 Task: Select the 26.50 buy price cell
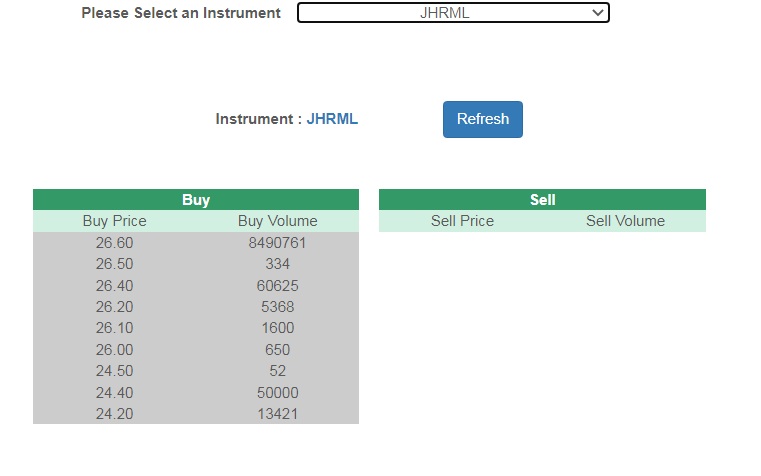point(114,264)
